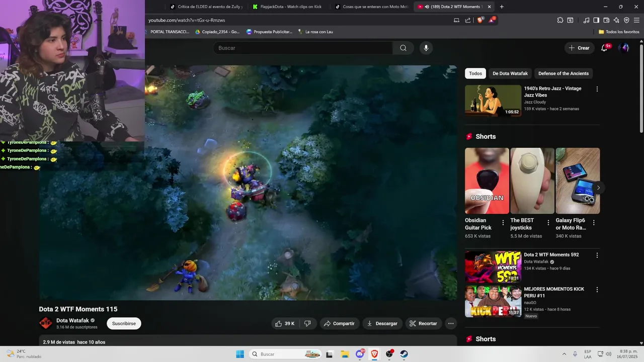Open the PORTAL TRANSACCI bookmark
Image resolution: width=644 pixels, height=362 pixels.
coord(169,32)
